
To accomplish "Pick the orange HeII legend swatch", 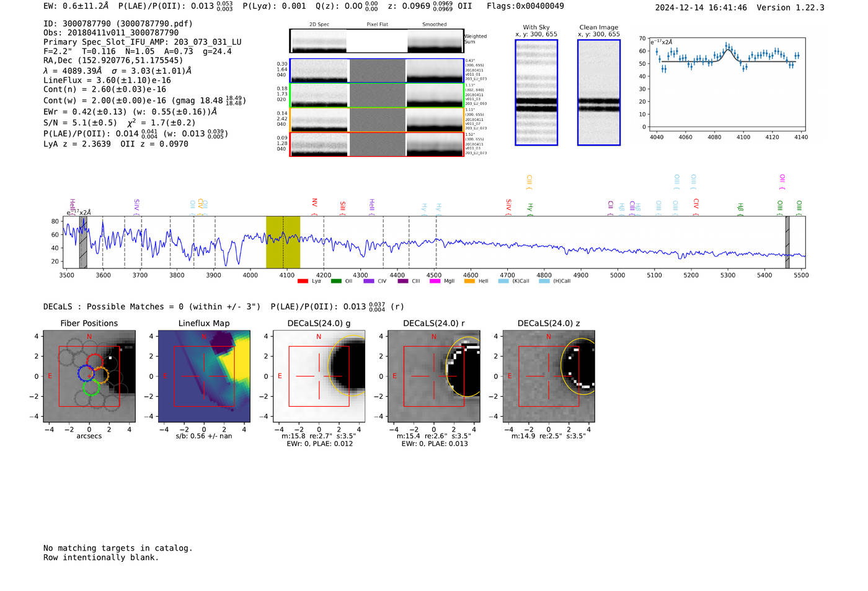I will coord(469,281).
